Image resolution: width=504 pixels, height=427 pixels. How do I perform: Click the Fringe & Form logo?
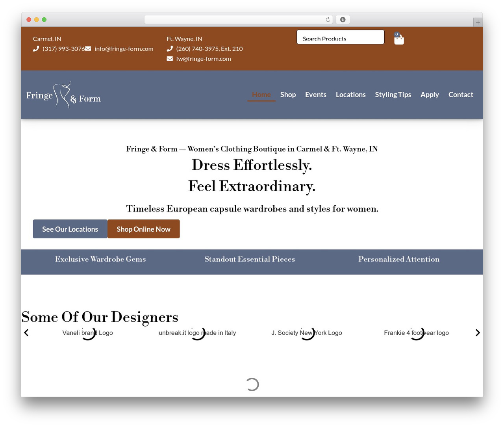pos(64,95)
